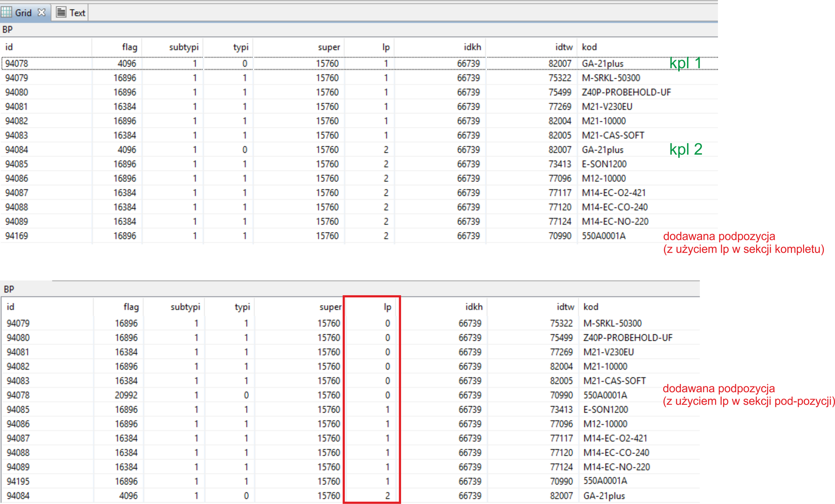The image size is (835, 504).
Task: Select the id cell 94195 in lower grid
Action: coord(18,481)
